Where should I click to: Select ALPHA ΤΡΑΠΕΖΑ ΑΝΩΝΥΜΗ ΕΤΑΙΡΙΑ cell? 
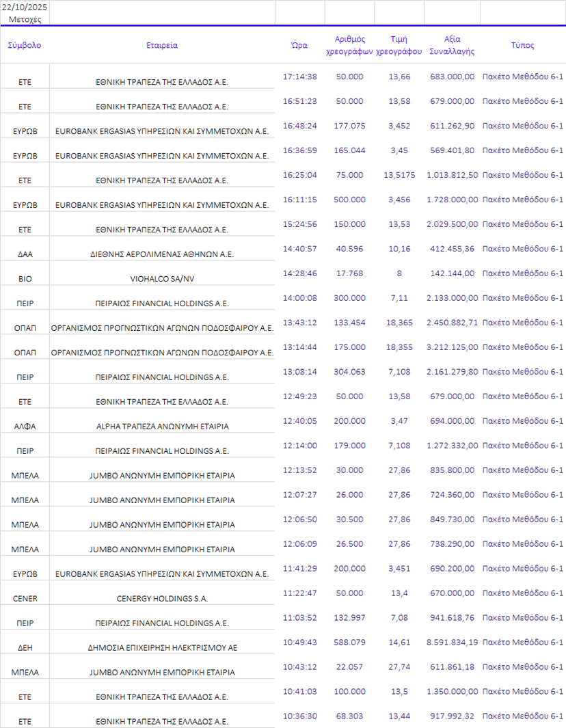(162, 427)
